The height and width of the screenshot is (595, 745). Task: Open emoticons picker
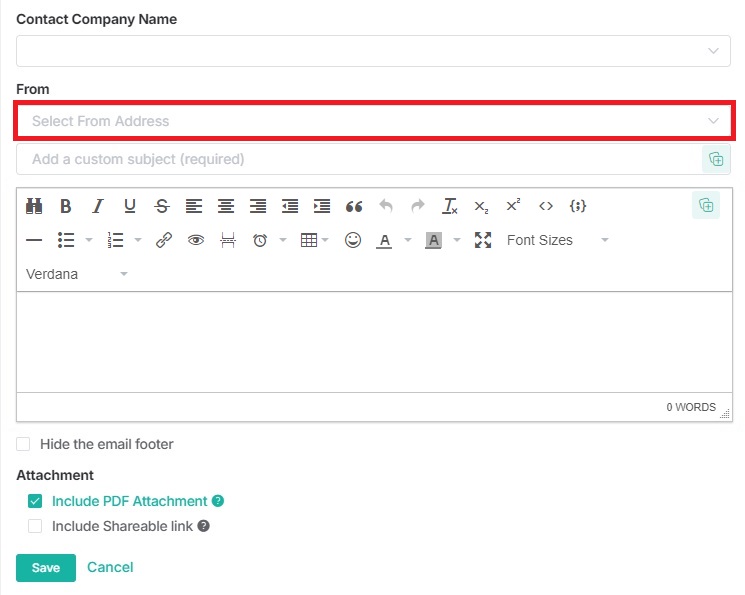coord(353,240)
